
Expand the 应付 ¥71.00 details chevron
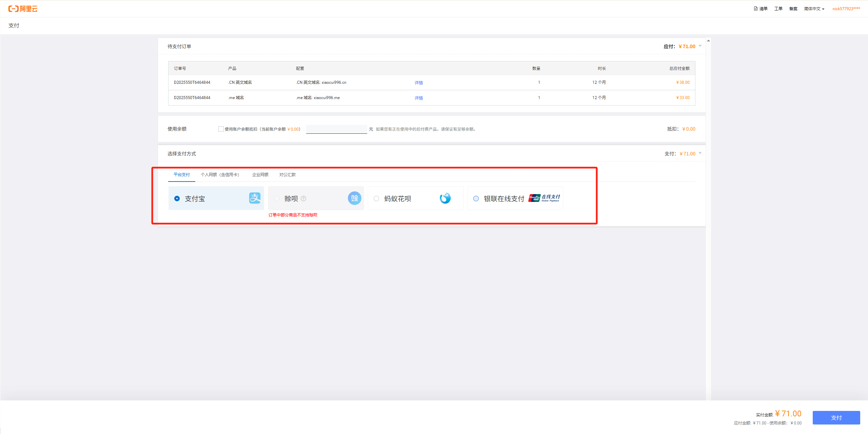700,46
